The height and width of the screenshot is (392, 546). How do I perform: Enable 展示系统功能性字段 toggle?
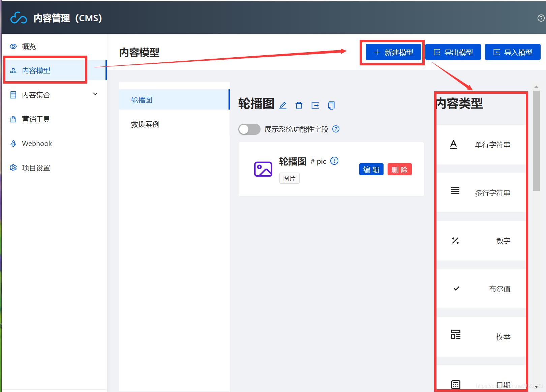pos(249,129)
